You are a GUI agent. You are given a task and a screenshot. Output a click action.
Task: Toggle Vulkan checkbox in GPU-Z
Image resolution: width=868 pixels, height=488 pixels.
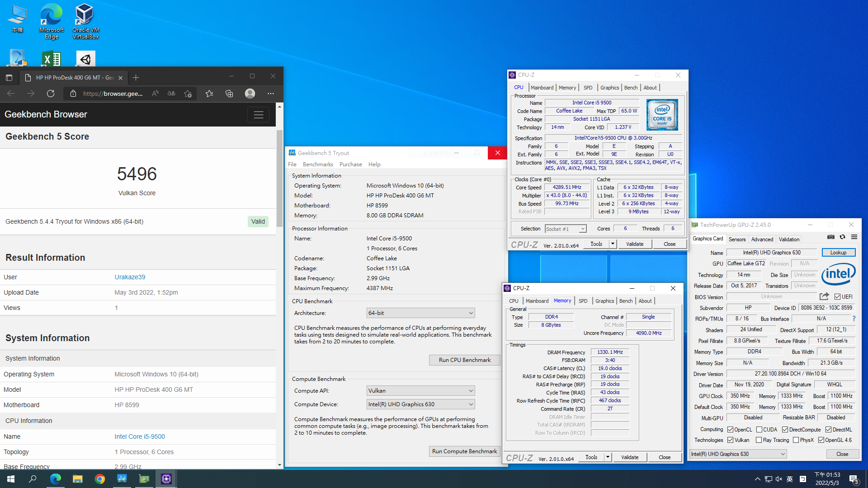click(730, 440)
